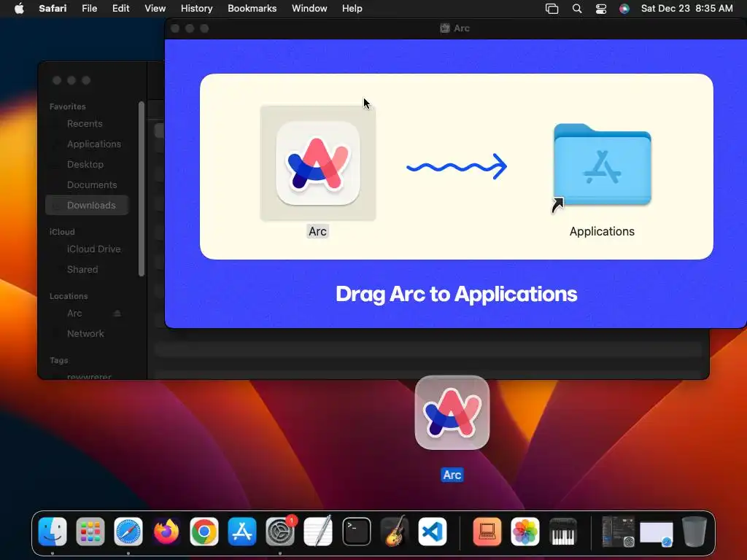Click the minimized Safari window thumbnail in the Dock
The height and width of the screenshot is (560, 747).
click(x=657, y=533)
